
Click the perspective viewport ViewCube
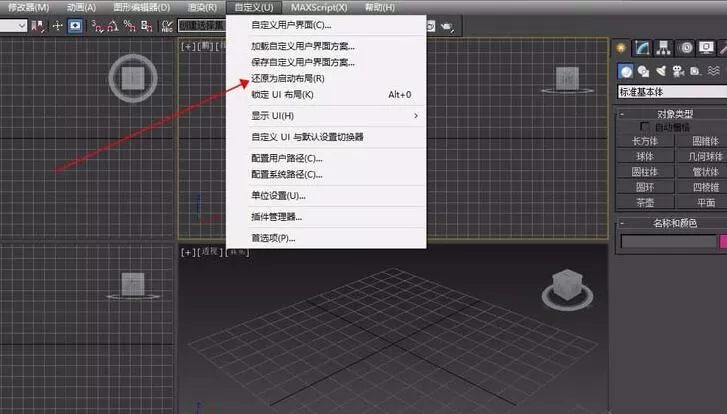[568, 290]
